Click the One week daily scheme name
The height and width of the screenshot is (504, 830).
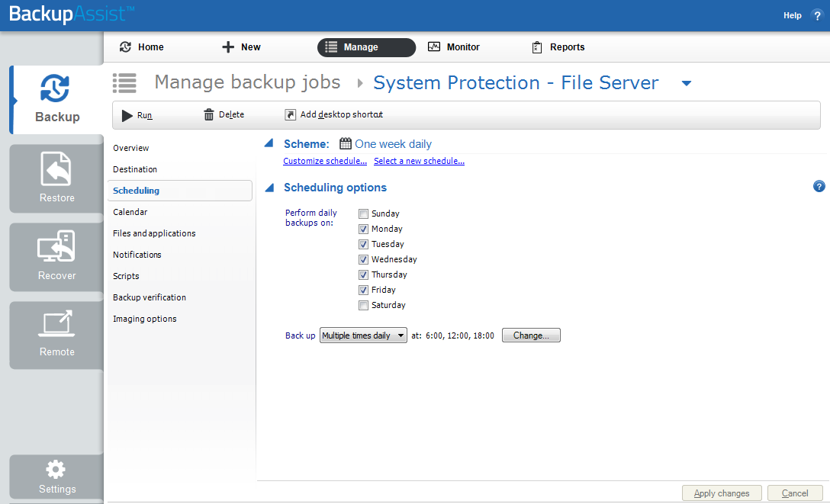394,144
